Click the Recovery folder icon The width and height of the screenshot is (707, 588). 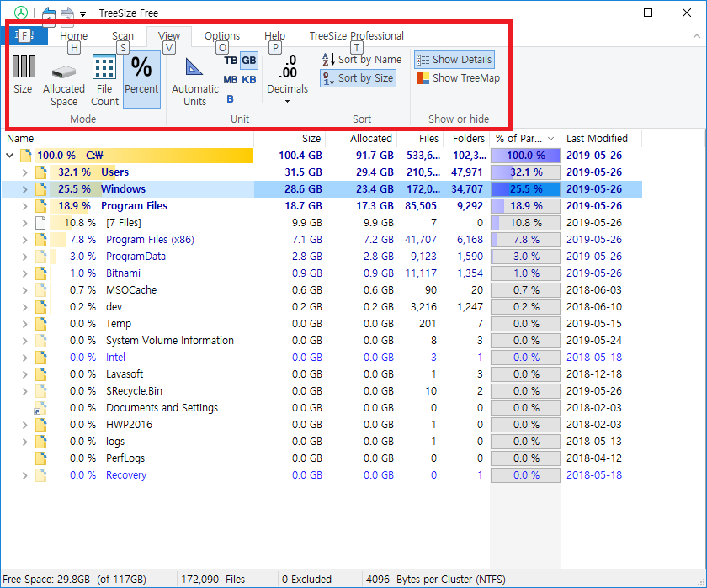(41, 475)
